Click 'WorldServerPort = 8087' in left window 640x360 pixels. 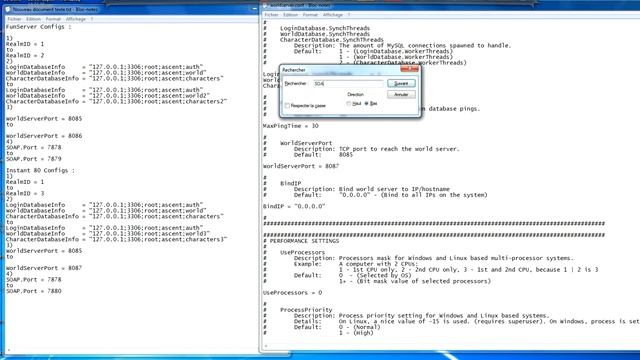tap(44, 268)
